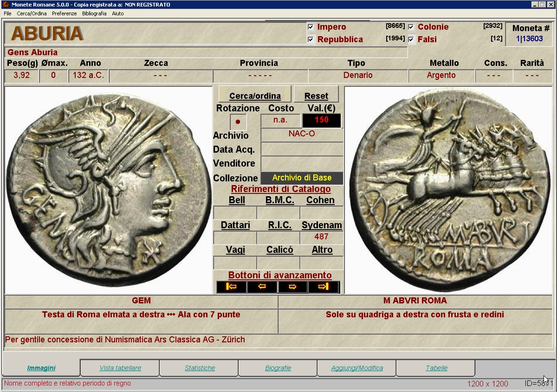The height and width of the screenshot is (392, 557).
Task: Go to the previous coin record
Action: click(262, 287)
